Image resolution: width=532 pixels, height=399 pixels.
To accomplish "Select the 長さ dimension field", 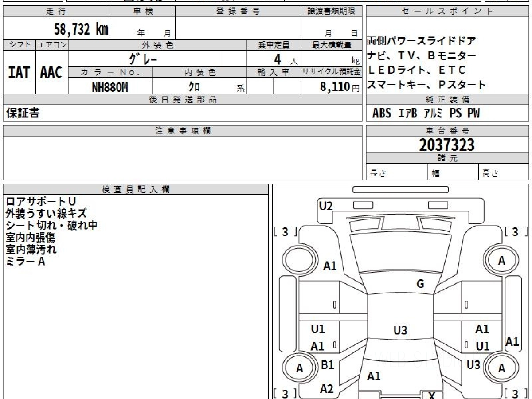I will tap(397, 172).
